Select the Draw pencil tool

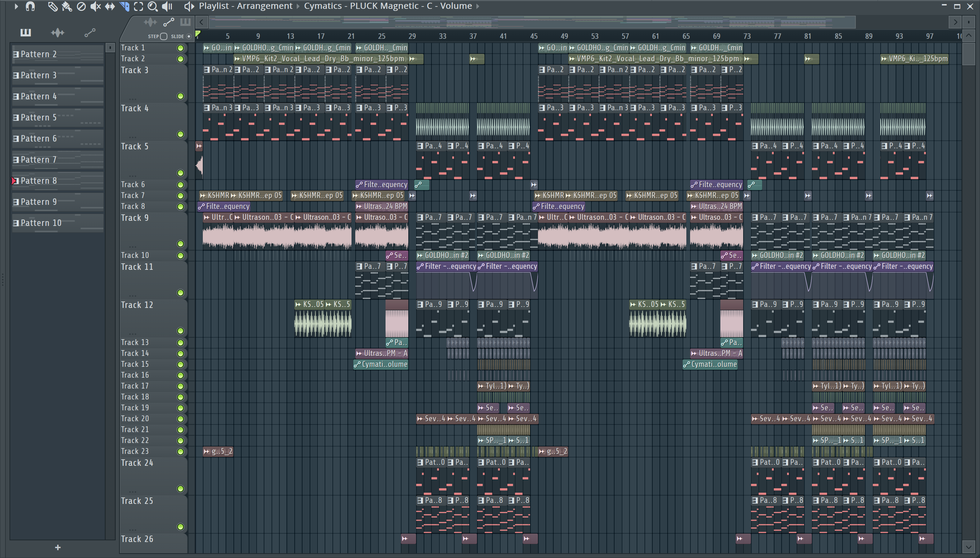tap(52, 6)
